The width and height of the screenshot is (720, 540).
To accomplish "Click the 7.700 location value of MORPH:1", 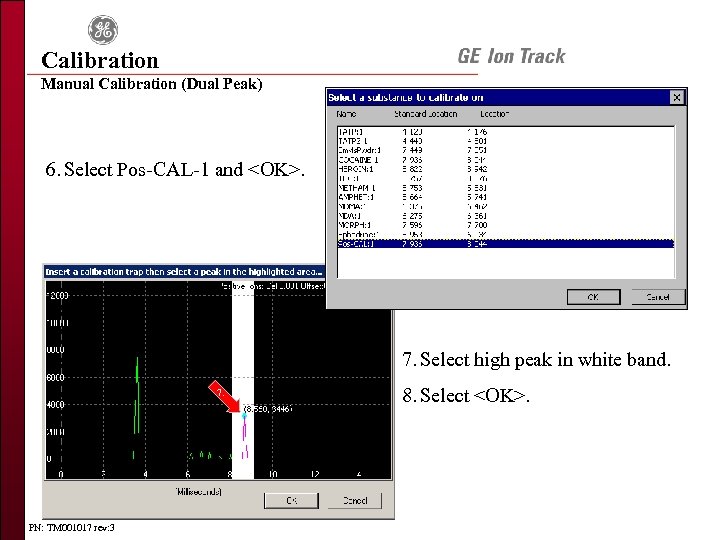I will click(x=477, y=225).
